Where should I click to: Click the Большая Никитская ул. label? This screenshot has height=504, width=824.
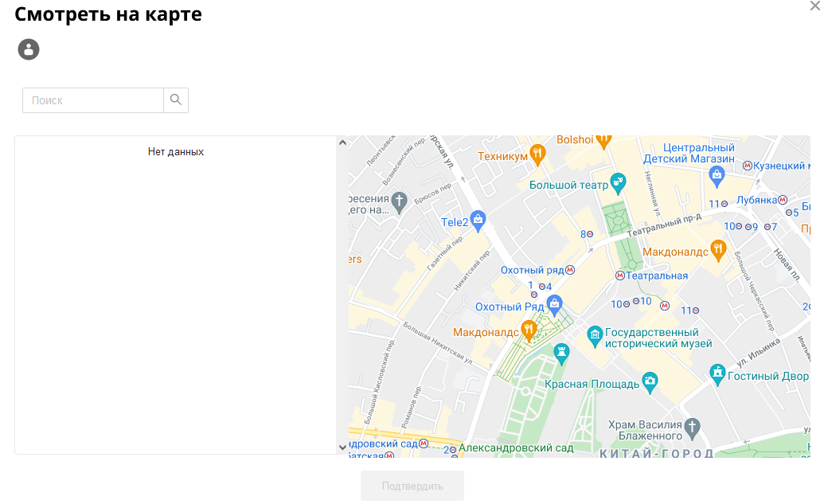tap(439, 343)
